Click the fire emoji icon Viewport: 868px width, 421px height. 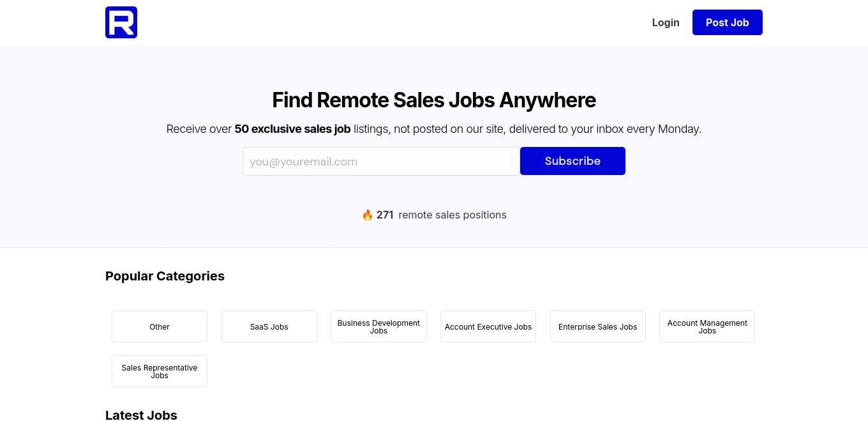(x=368, y=215)
